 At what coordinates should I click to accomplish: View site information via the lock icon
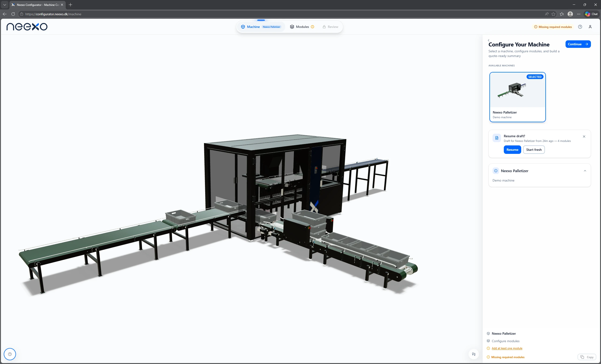click(x=22, y=14)
